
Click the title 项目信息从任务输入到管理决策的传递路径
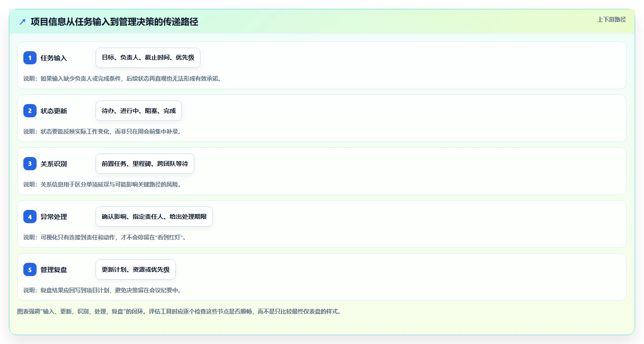[x=115, y=22]
